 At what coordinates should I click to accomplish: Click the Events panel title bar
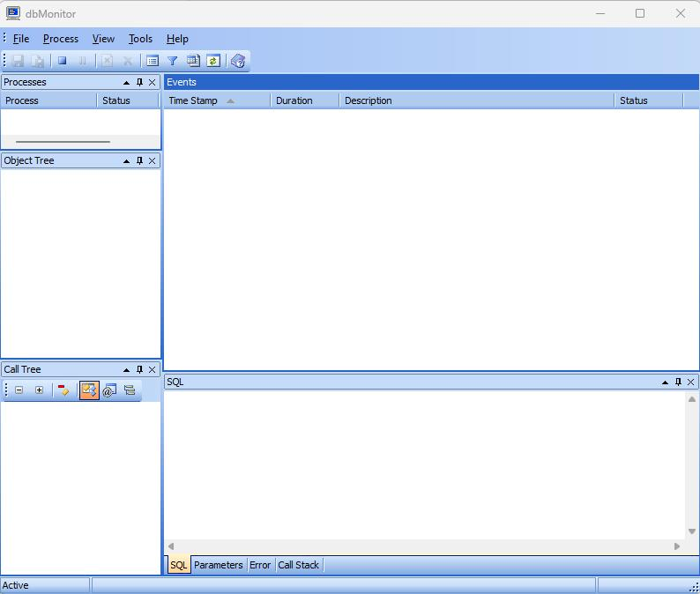[x=431, y=82]
